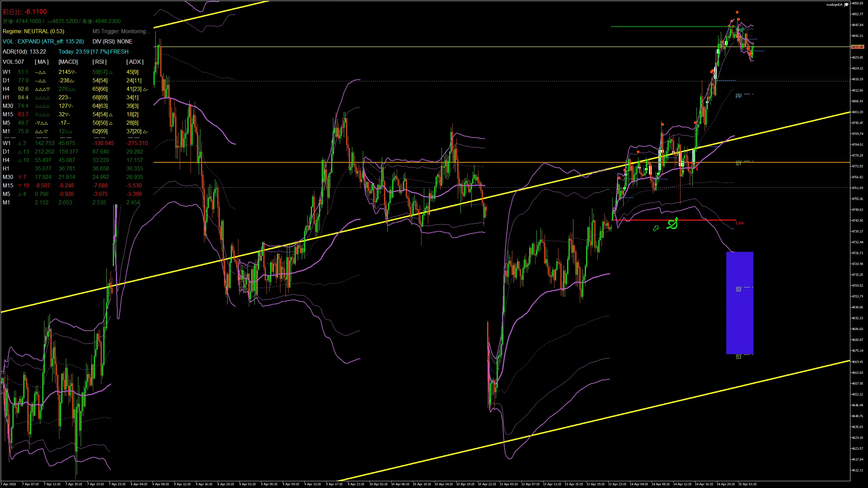Viewport: 868px width, 488px height.
Task: Click the PP pivot label
Action: pos(738,97)
